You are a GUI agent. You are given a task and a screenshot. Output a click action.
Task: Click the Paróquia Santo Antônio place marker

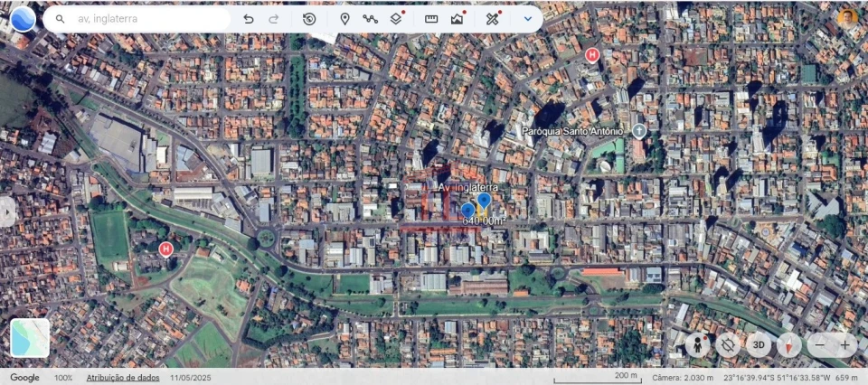pyautogui.click(x=639, y=130)
